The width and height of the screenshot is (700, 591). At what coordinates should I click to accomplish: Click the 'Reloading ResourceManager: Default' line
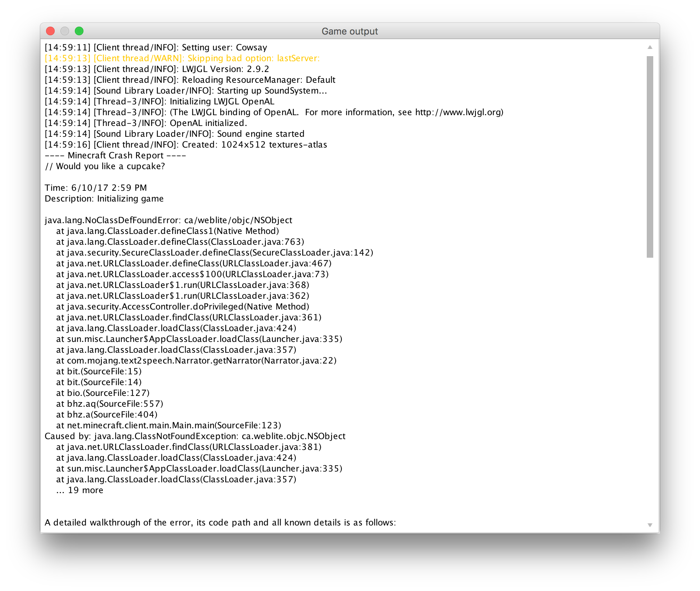pos(190,80)
